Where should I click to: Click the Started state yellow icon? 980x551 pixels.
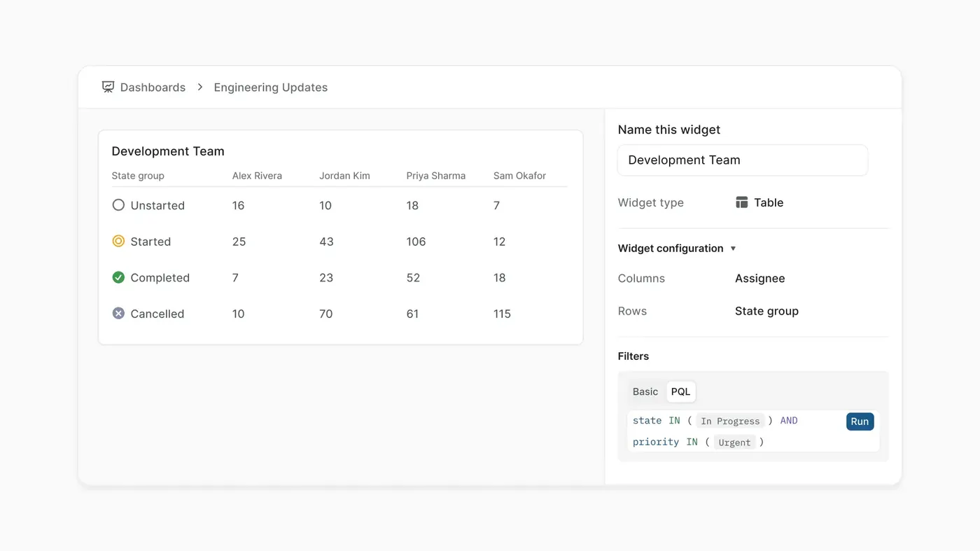click(118, 241)
